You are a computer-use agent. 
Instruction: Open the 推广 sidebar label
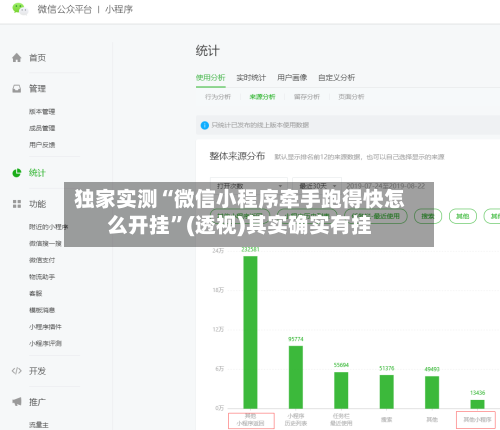click(x=37, y=402)
